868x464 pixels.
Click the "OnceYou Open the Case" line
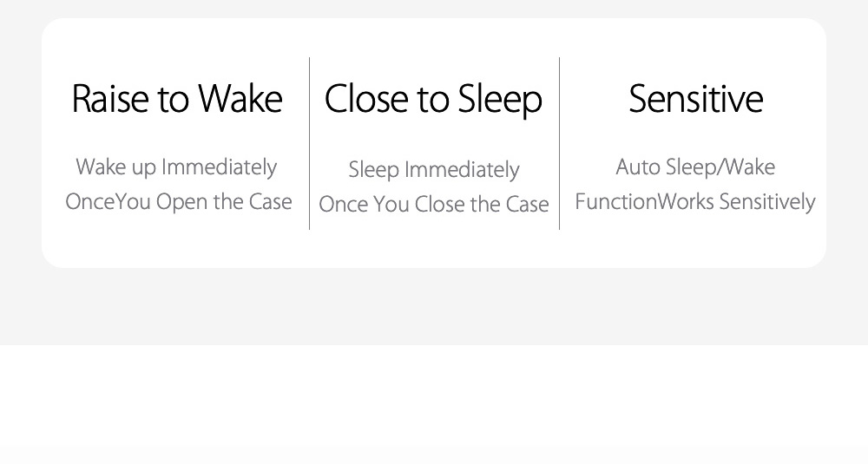pos(178,202)
